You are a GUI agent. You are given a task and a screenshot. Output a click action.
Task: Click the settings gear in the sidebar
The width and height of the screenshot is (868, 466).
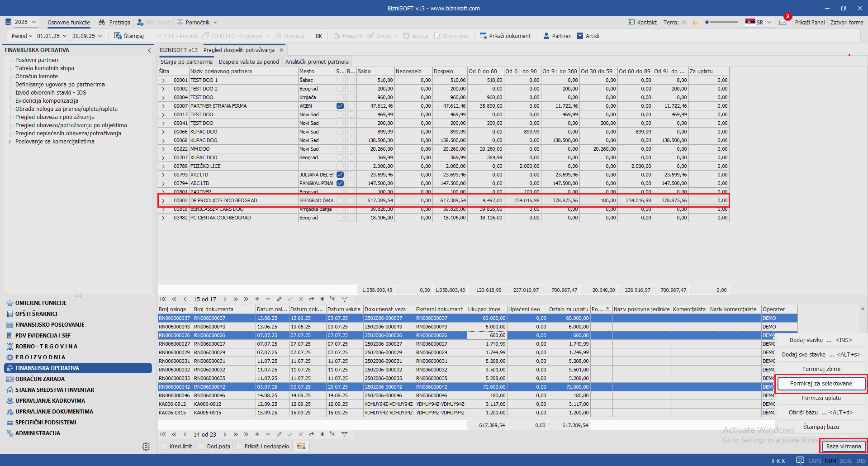[x=146, y=447]
